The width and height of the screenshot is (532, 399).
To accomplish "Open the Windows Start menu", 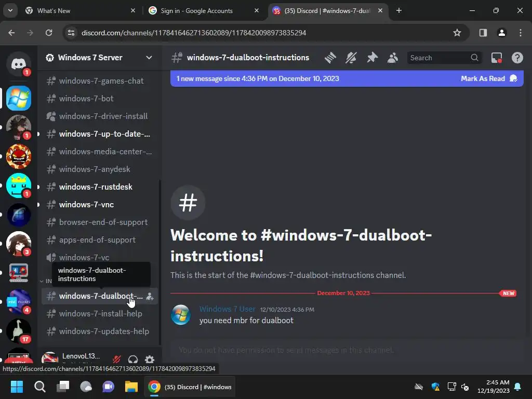I will [17, 387].
